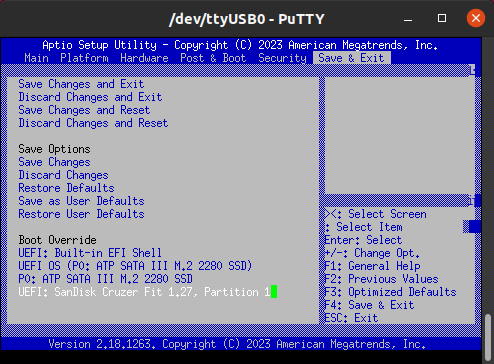Image resolution: width=494 pixels, height=364 pixels.
Task: Click the green terminal cursor block
Action: pyautogui.click(x=274, y=292)
